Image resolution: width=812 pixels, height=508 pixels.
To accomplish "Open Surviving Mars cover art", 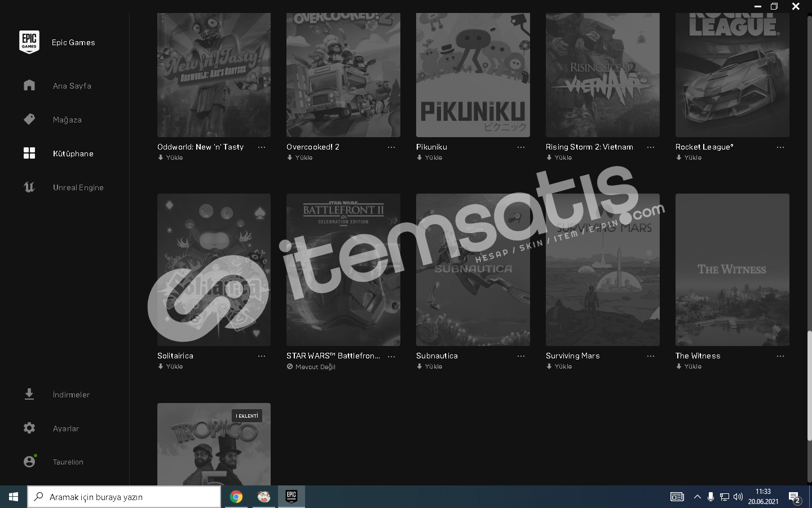I will coord(603,270).
